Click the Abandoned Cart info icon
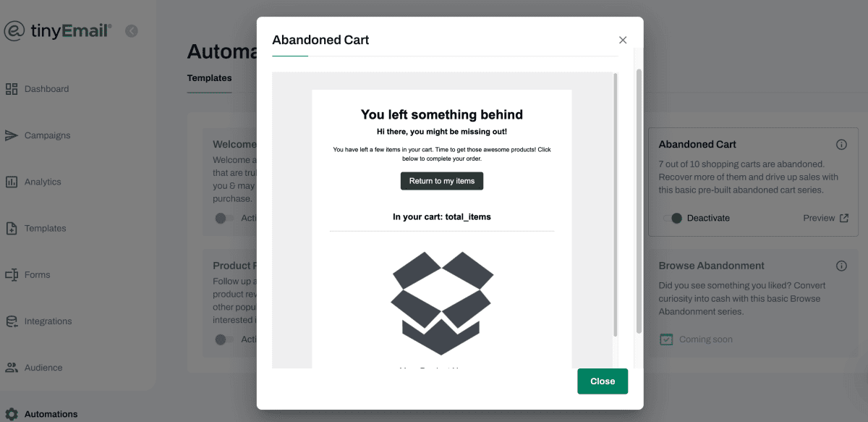Screen dimensions: 868x422 click(x=841, y=145)
